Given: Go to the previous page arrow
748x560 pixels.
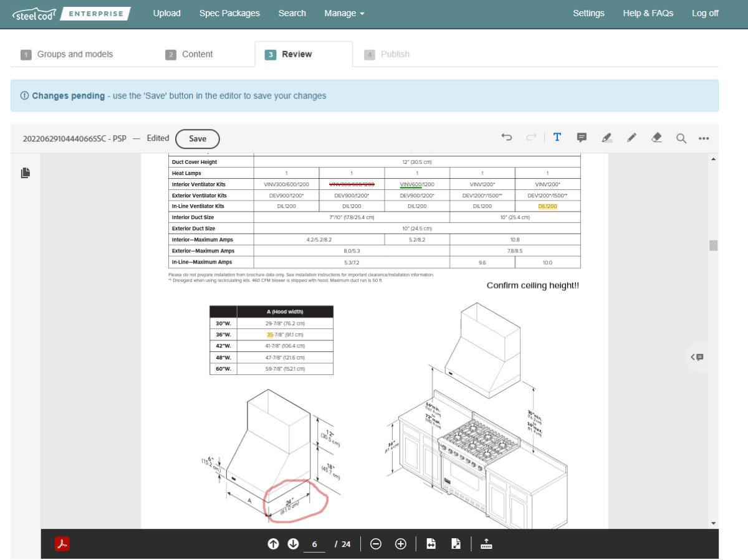Looking at the screenshot, I should pos(273,544).
